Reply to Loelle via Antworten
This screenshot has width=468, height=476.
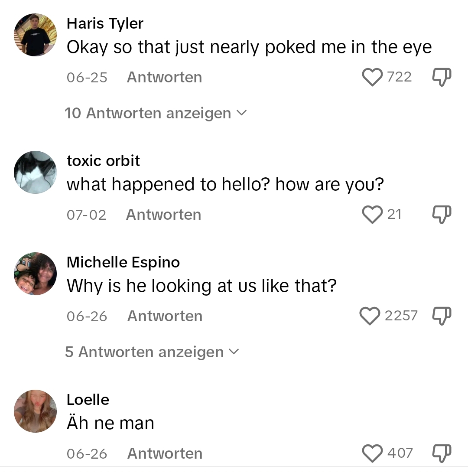[x=165, y=453]
